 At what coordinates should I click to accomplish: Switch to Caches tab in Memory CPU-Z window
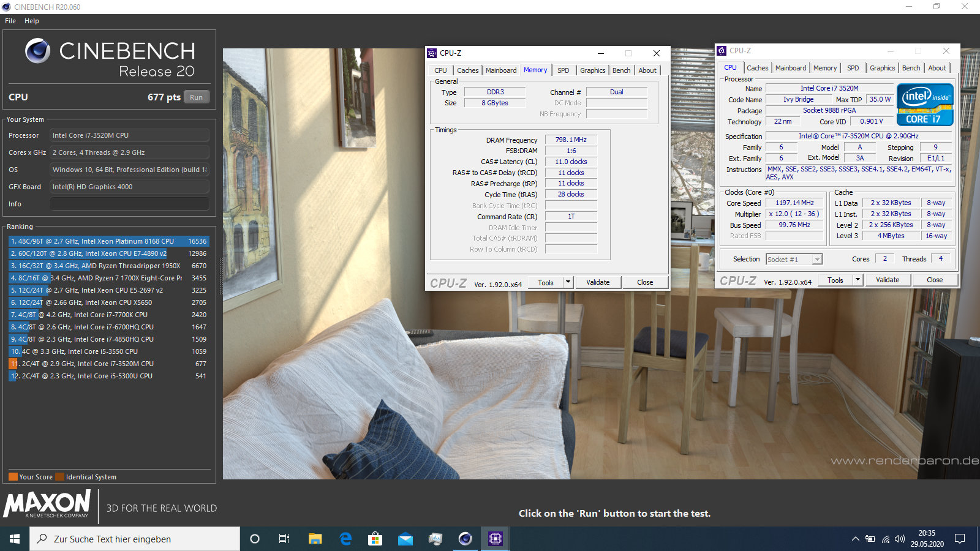tap(468, 70)
